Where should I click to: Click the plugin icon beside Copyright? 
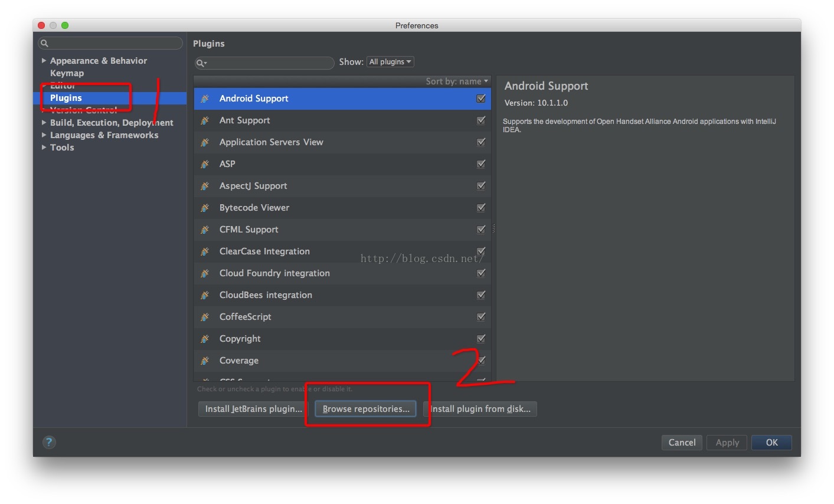tap(205, 339)
